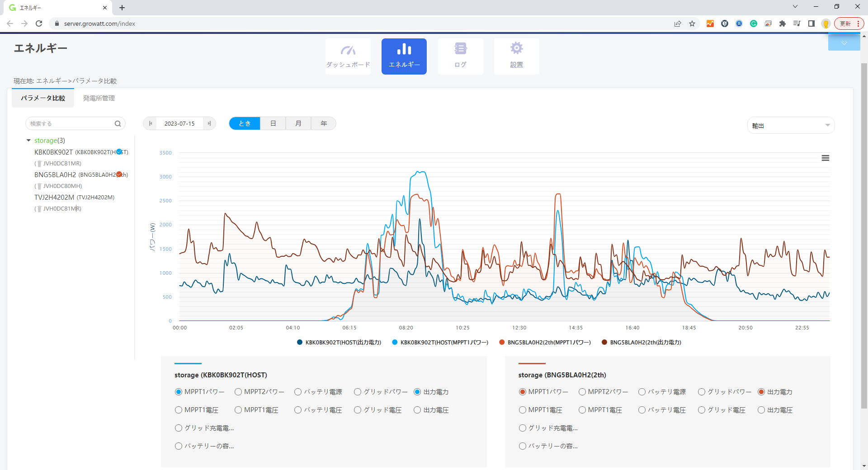Select MPPT2パワー for KBK0BK902T(HOST)
The width and height of the screenshot is (868, 470).
tap(238, 392)
